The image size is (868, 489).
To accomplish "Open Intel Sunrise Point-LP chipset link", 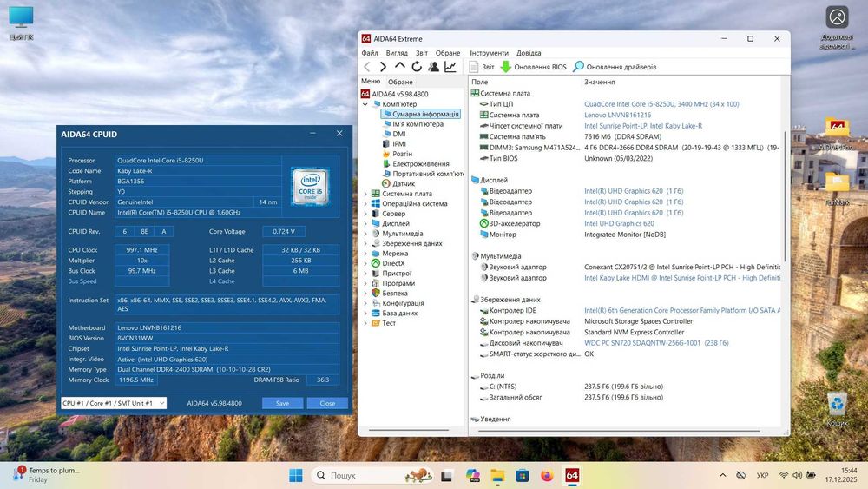I will pyautogui.click(x=643, y=126).
